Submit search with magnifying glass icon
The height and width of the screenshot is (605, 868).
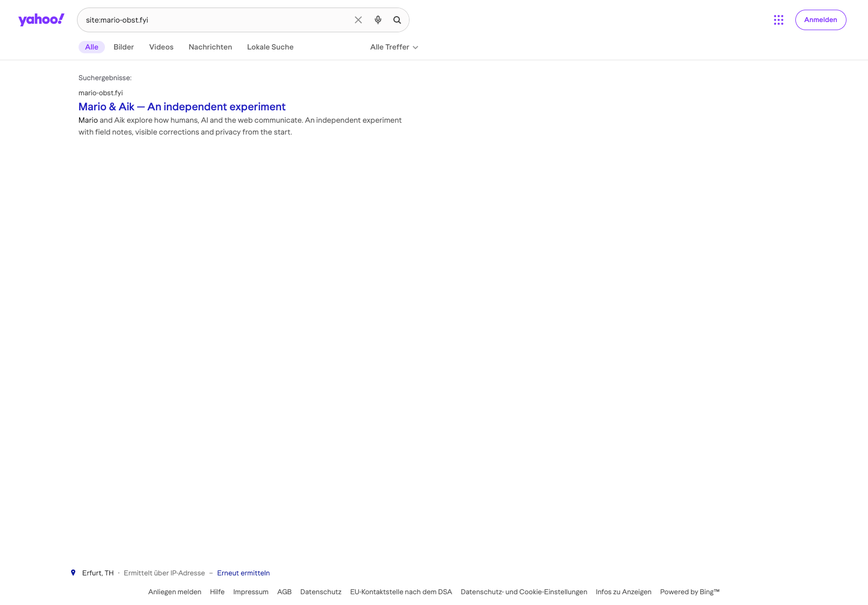click(397, 20)
